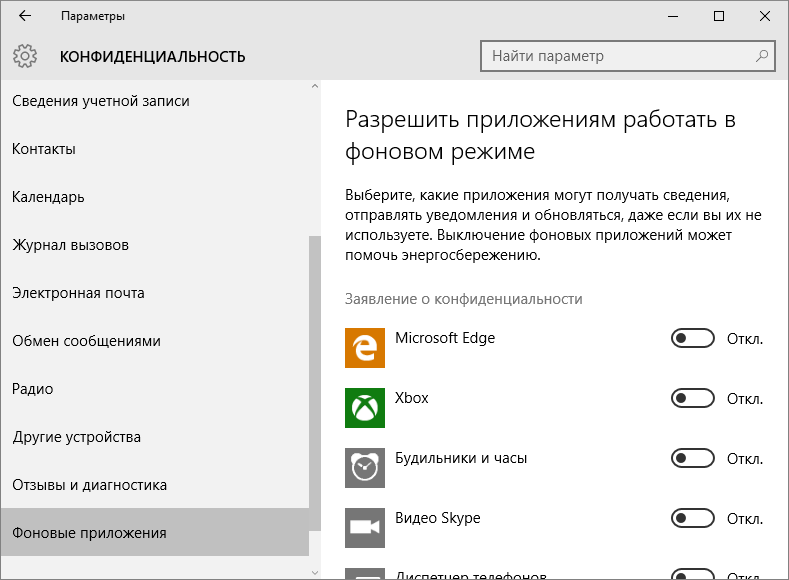
Task: Click the Xbox app name
Action: point(412,398)
